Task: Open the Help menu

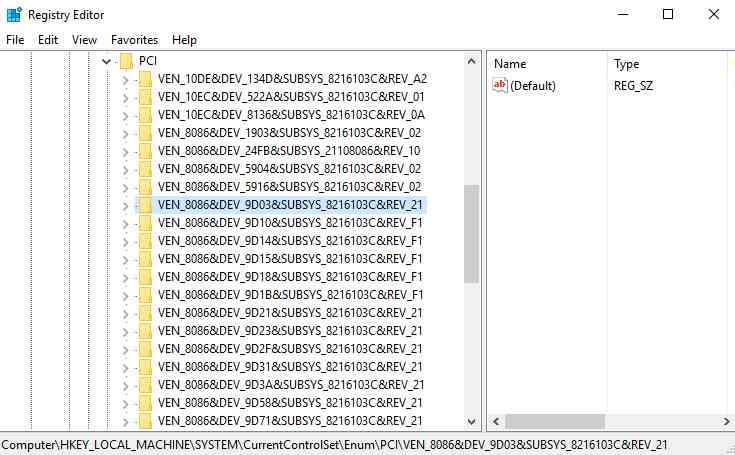Action: [x=184, y=40]
